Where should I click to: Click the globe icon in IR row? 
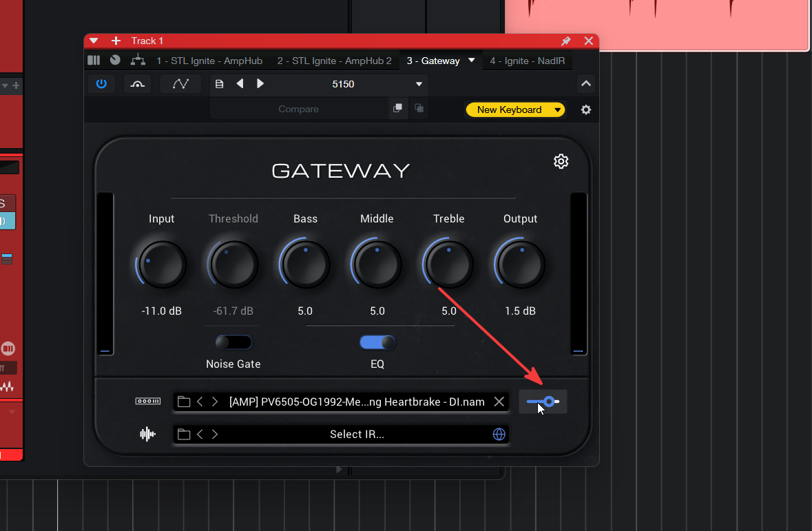point(499,434)
